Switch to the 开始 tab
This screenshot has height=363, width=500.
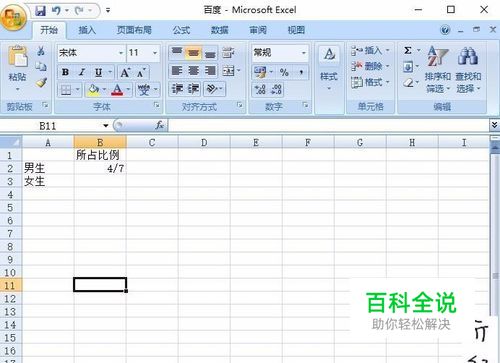(49, 30)
